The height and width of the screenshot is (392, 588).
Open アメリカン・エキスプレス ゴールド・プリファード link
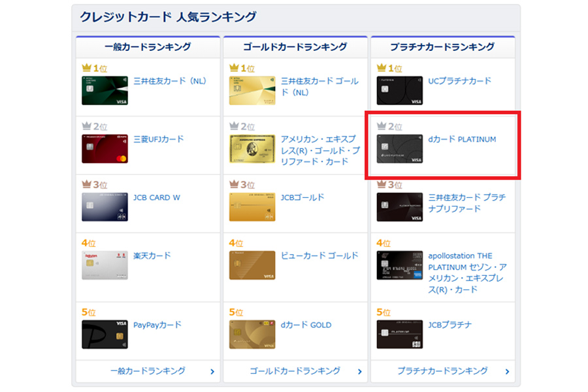tap(320, 150)
